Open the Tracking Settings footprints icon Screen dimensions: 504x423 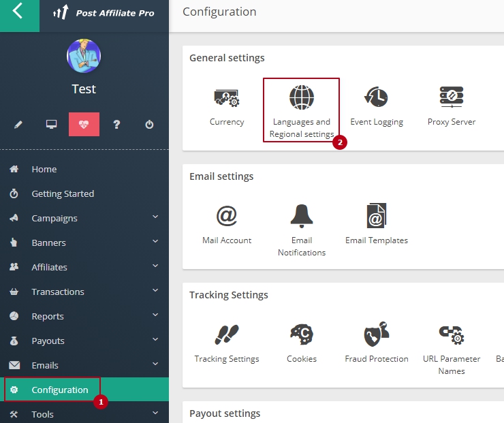tap(227, 334)
